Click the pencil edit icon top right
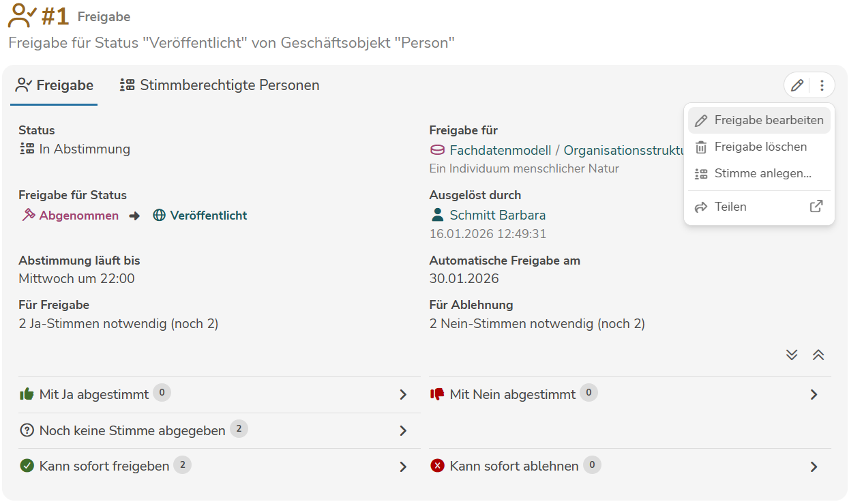This screenshot has height=504, width=849. pos(796,85)
